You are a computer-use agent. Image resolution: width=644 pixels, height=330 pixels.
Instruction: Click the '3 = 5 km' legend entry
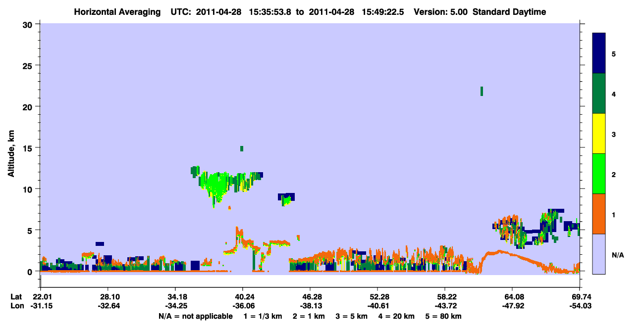(x=352, y=316)
